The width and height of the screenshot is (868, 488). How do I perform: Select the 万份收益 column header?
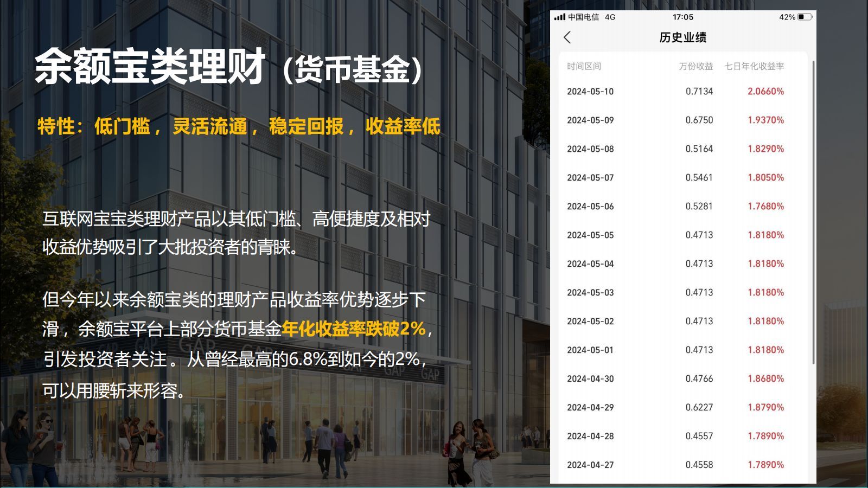pyautogui.click(x=695, y=66)
